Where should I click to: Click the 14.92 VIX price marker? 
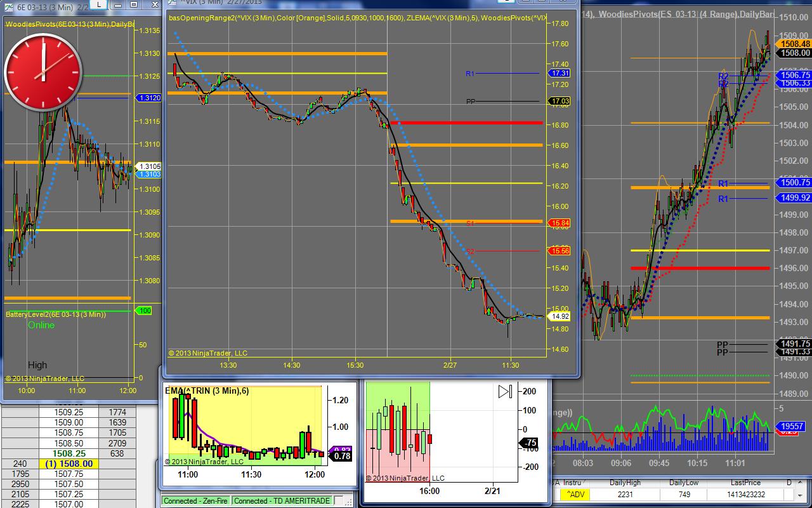click(x=560, y=316)
